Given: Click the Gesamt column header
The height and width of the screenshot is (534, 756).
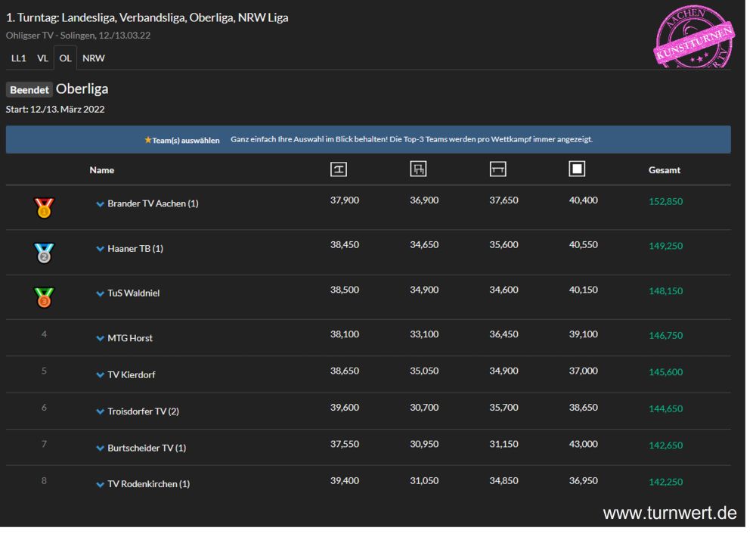Looking at the screenshot, I should coord(664,170).
